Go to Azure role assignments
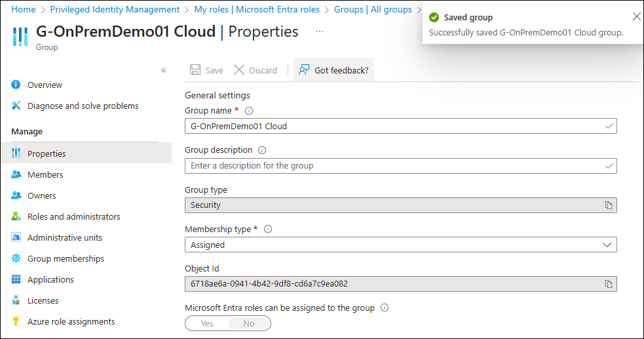 [x=71, y=321]
